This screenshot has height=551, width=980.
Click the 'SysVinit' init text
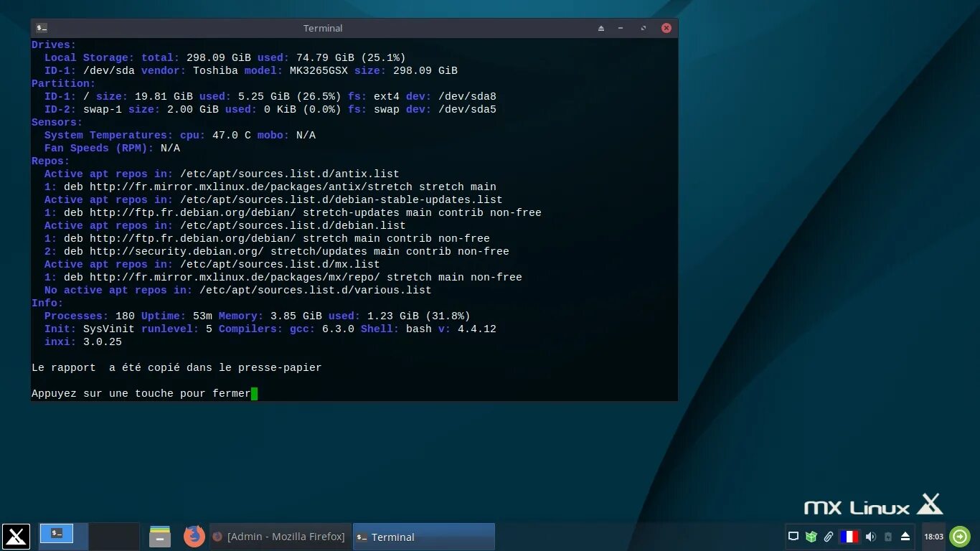[109, 329]
